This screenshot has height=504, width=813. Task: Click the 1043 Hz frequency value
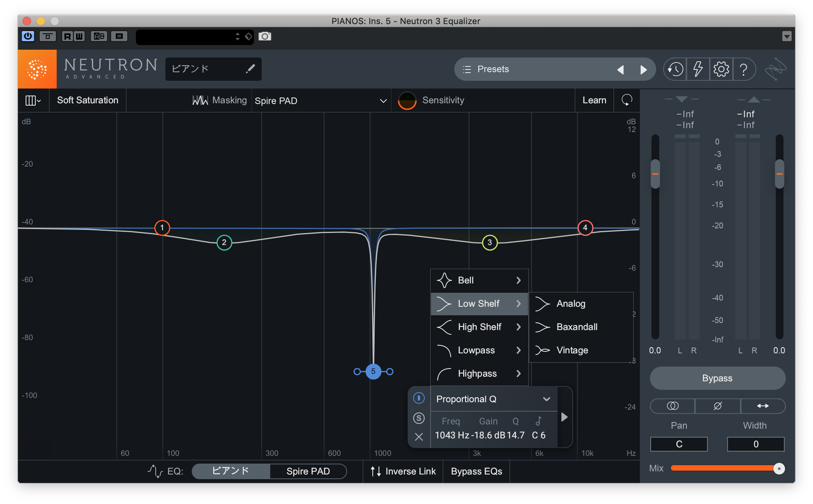(x=452, y=435)
